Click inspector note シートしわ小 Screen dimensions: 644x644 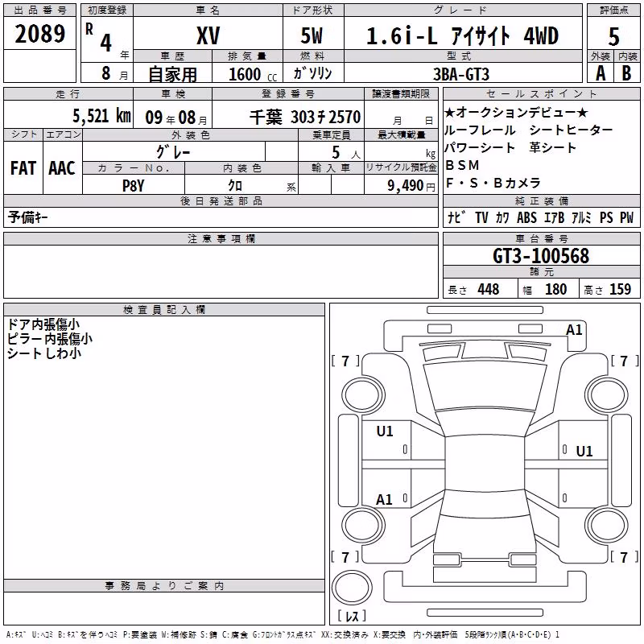coord(44,353)
